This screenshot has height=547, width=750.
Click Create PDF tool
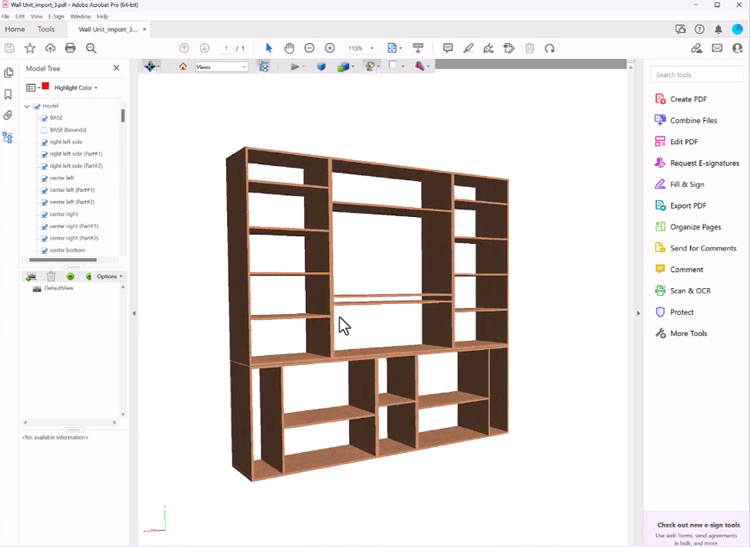pyautogui.click(x=681, y=99)
